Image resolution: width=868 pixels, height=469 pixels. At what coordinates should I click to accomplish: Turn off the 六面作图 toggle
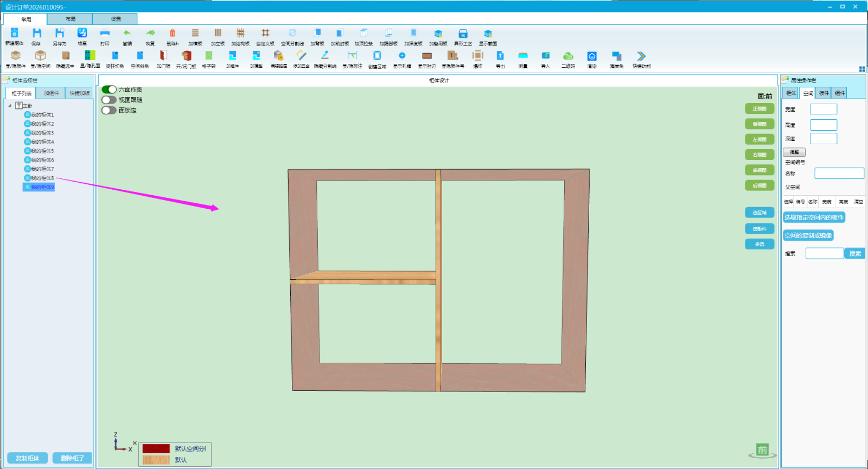109,89
